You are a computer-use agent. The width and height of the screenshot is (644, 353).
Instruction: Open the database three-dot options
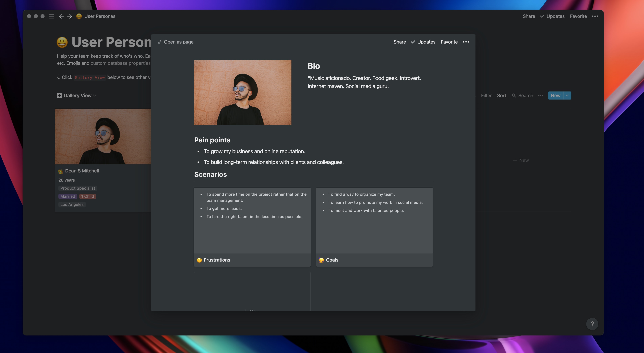540,96
